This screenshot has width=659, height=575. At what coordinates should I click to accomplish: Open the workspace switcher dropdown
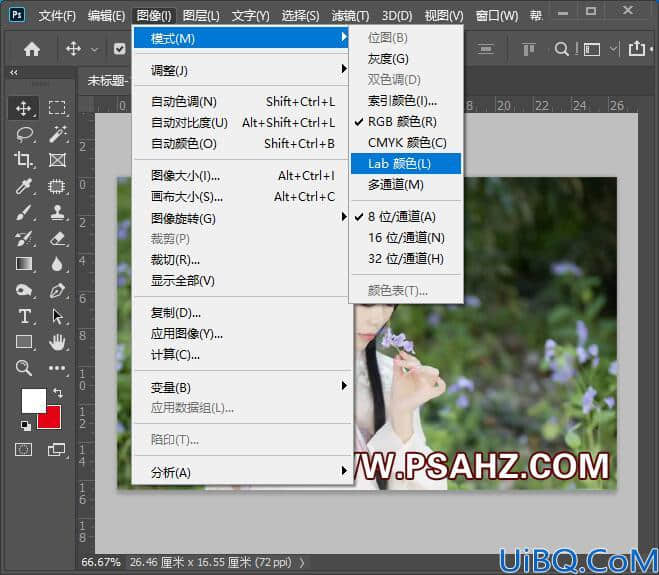point(614,49)
